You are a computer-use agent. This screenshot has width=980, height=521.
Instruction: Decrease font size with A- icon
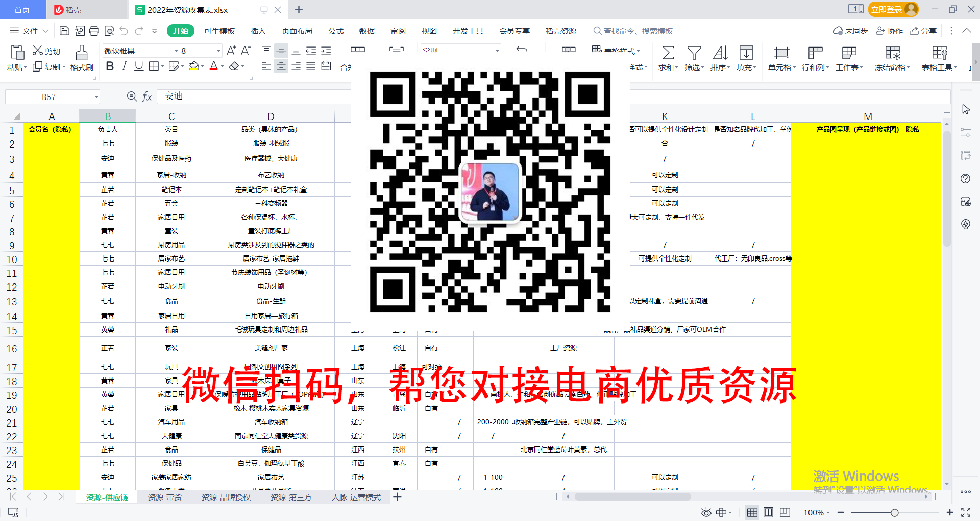point(246,51)
